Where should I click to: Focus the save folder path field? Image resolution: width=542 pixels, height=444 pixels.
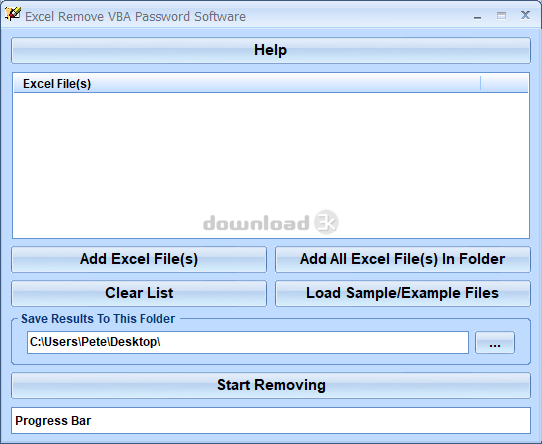pyautogui.click(x=248, y=342)
